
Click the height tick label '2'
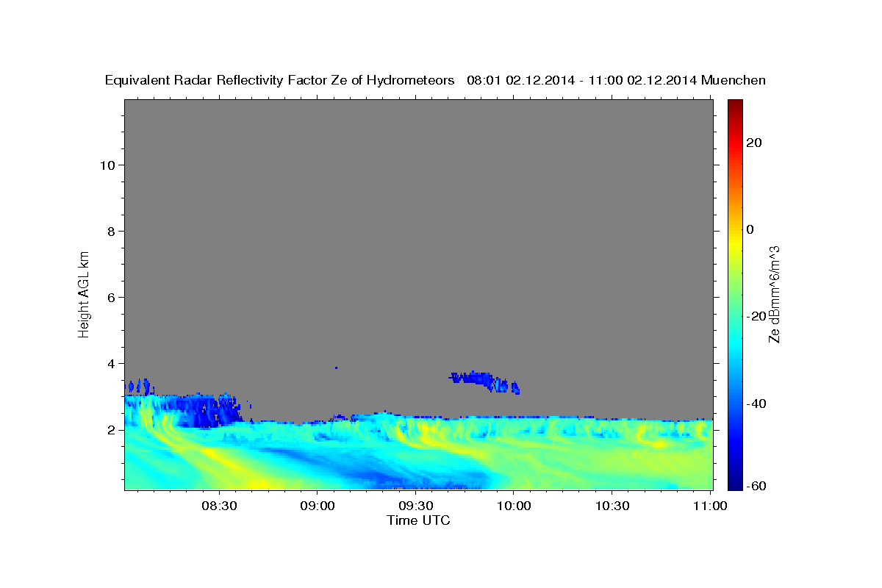click(111, 429)
